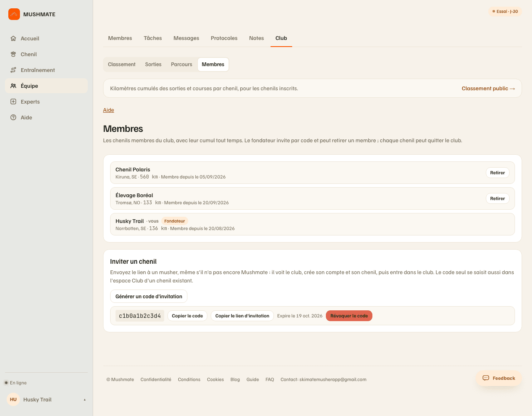Open the Guide footer link
Screen dimensions: 532x416
click(253, 379)
